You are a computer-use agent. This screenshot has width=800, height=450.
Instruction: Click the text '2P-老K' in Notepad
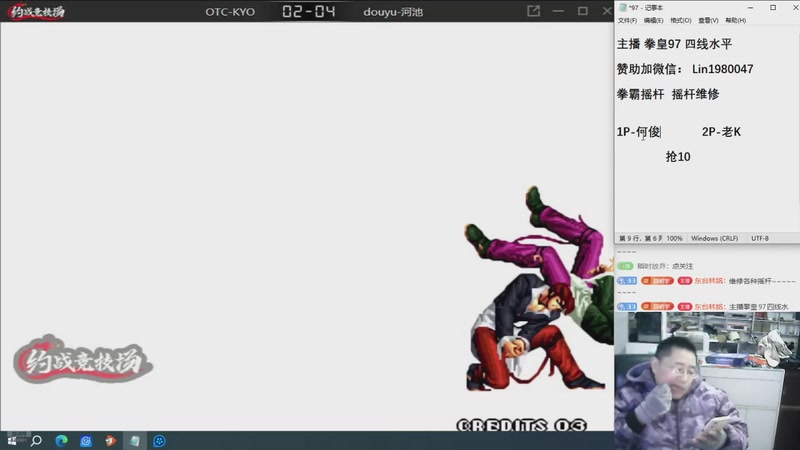(721, 132)
